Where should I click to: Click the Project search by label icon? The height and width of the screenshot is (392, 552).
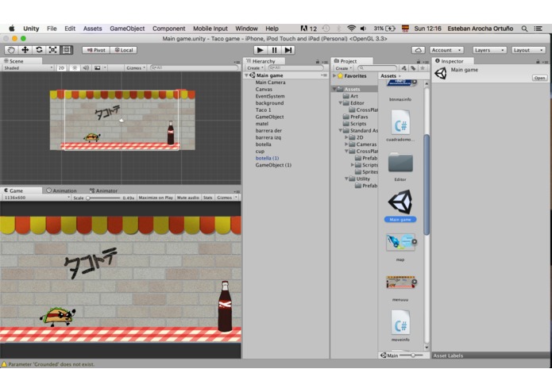pos(413,68)
